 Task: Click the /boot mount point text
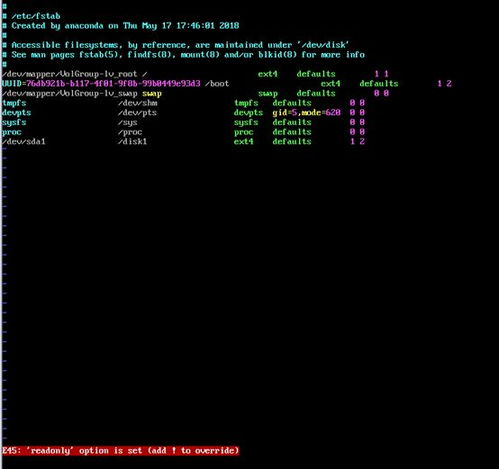point(217,84)
